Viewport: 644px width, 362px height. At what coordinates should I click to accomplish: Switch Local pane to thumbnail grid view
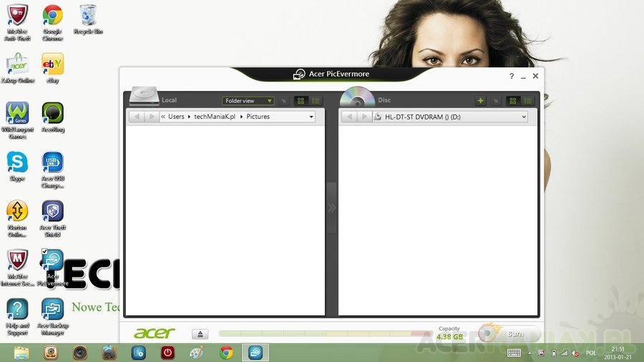click(301, 101)
